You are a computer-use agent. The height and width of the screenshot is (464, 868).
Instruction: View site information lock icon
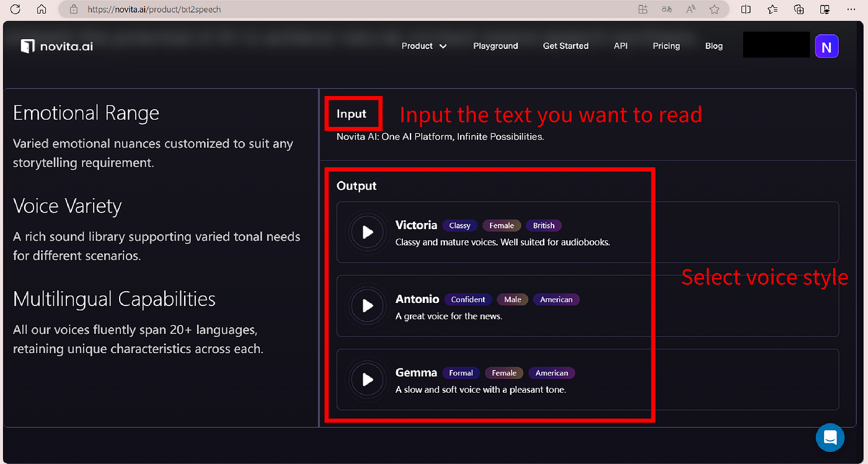pyautogui.click(x=74, y=9)
